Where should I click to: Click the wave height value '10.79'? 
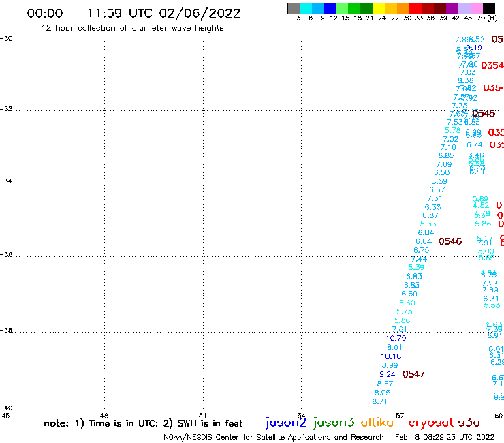click(396, 338)
